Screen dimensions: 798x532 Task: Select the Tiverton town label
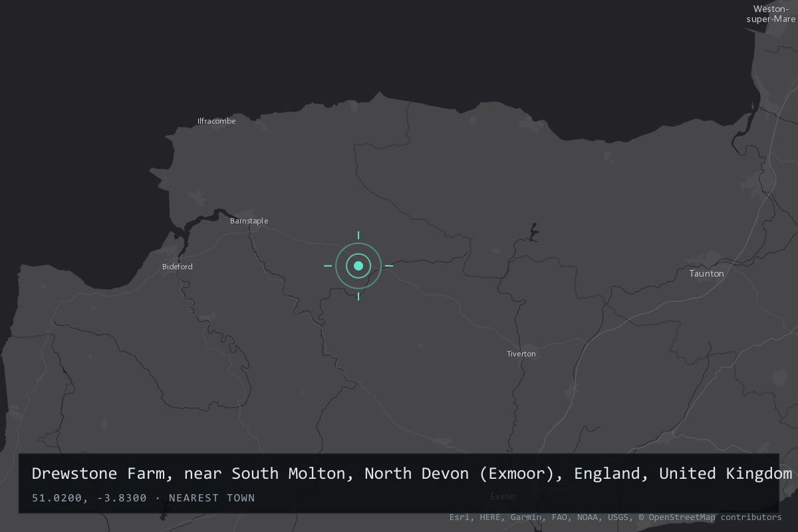click(x=521, y=354)
